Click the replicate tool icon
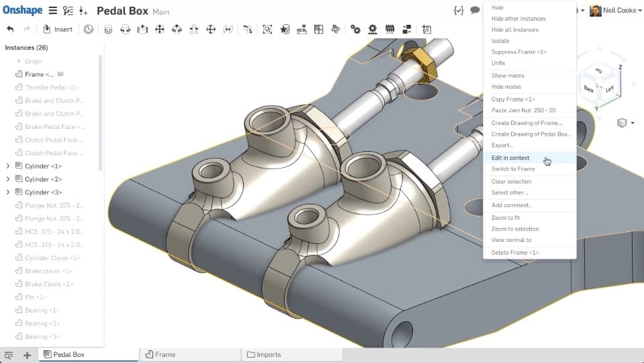 [x=302, y=29]
